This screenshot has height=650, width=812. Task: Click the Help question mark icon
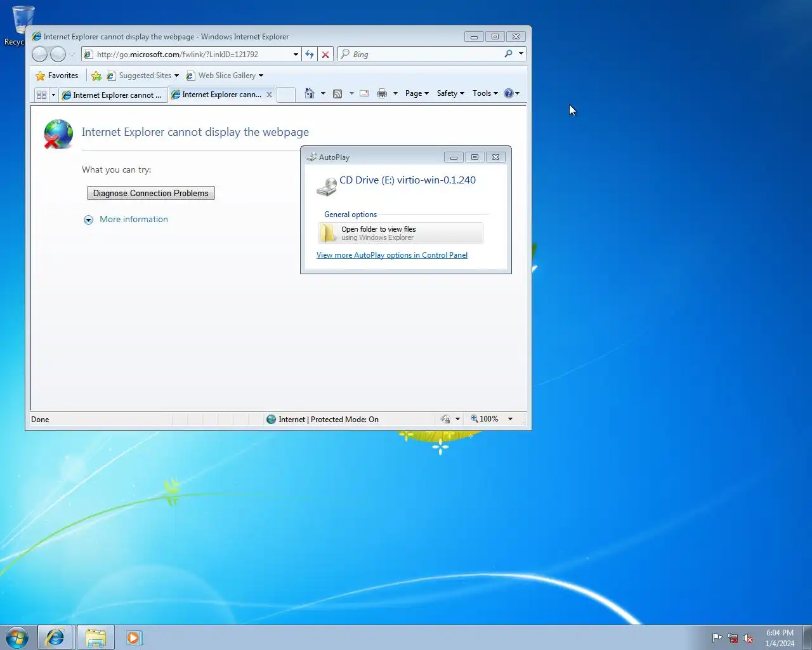pyautogui.click(x=509, y=93)
